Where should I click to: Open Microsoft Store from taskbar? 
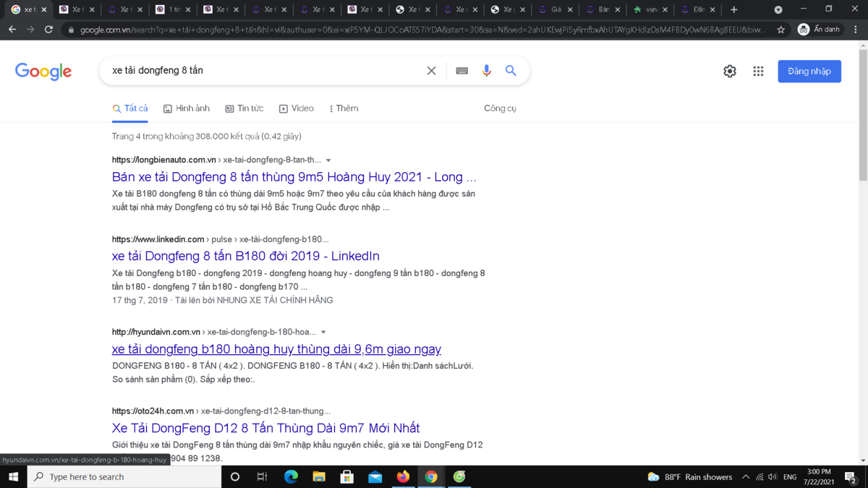[x=347, y=476]
